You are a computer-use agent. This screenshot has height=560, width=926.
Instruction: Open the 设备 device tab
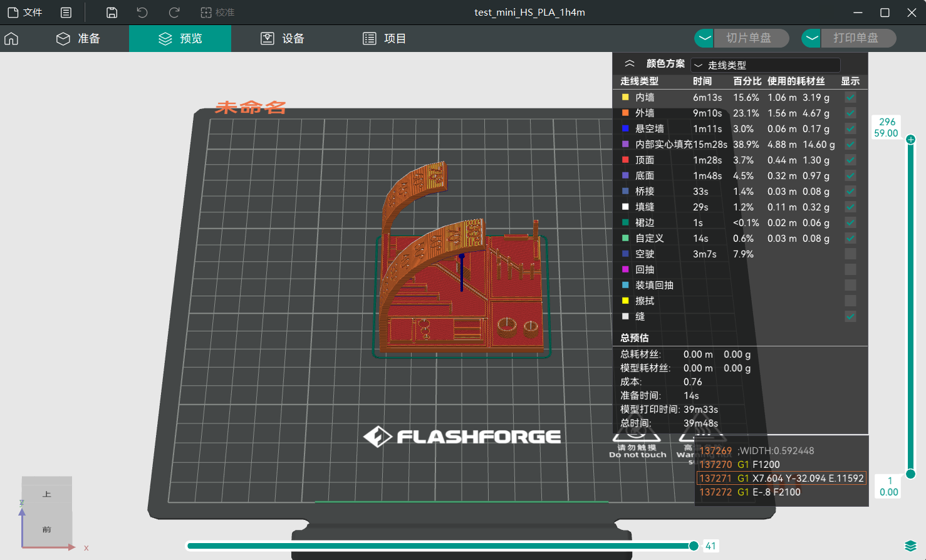pyautogui.click(x=283, y=39)
